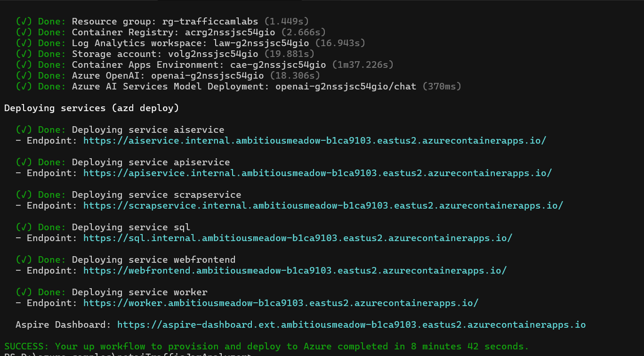The image size is (644, 356).
Task: Click model deployment openai-g2nssjsc54gio/chat text
Action: pyautogui.click(x=346, y=86)
